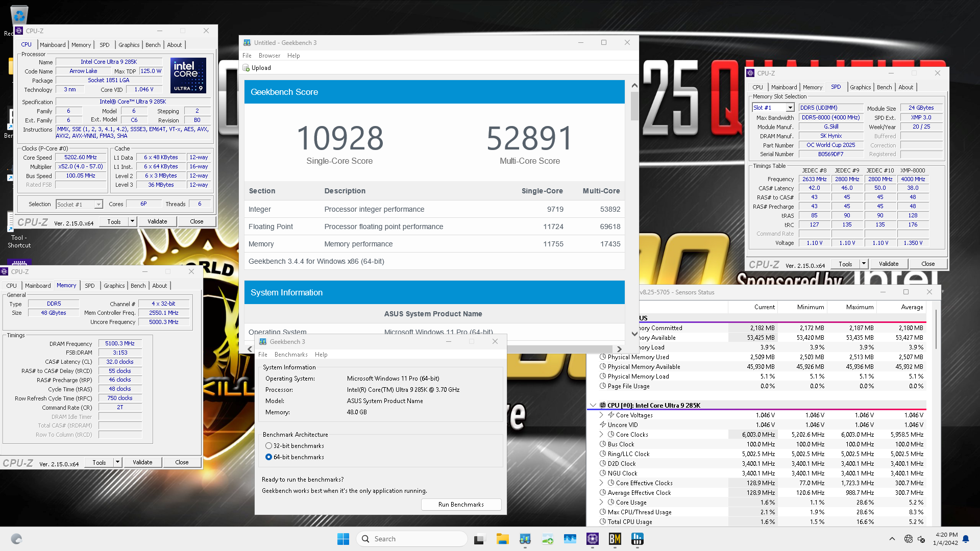
Task: Click the Bus Clock sensor icon
Action: 603,444
